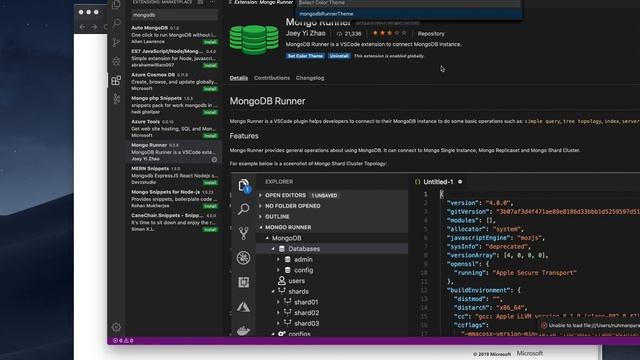Click the Unable to load file notification message

[x=594, y=325]
